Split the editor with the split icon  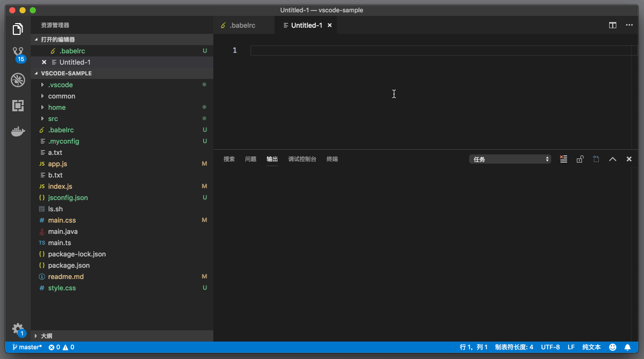coord(612,25)
